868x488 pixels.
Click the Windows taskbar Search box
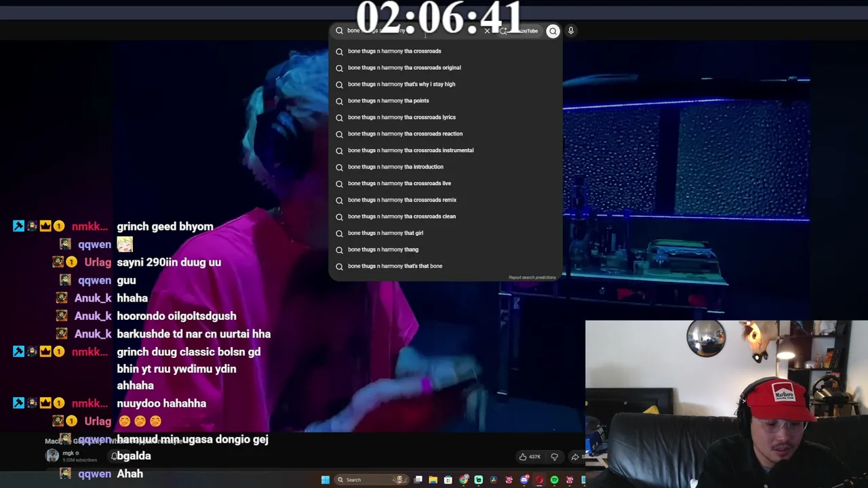click(372, 480)
